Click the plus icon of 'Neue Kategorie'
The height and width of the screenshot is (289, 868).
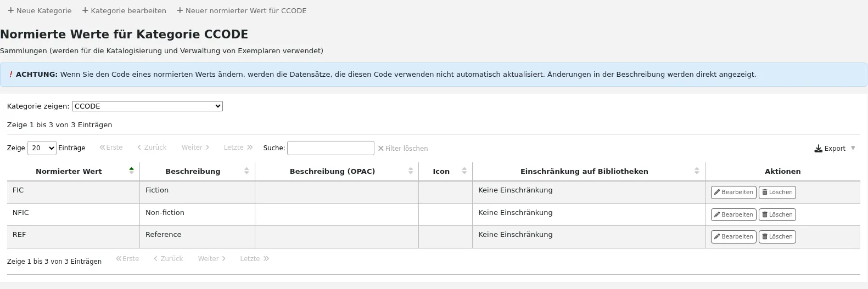point(10,10)
